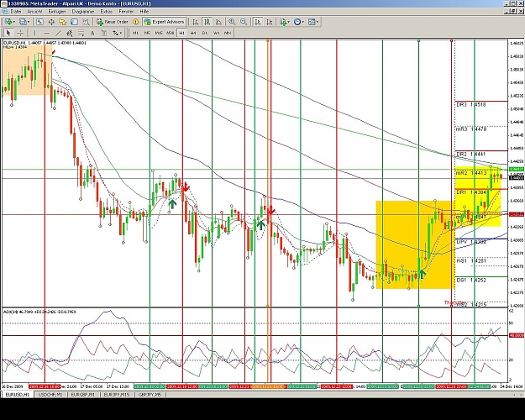
Task: Switch chart to M30 timeframe
Action: (170, 33)
